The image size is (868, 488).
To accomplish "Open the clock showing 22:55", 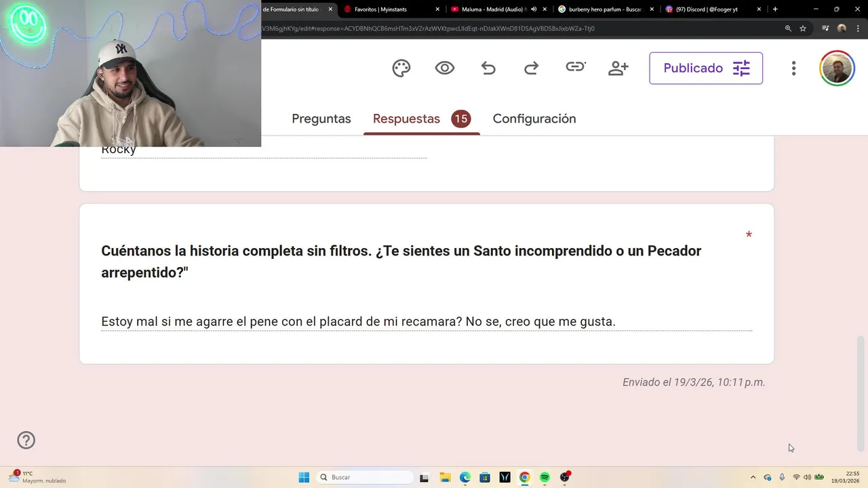I will click(846, 477).
